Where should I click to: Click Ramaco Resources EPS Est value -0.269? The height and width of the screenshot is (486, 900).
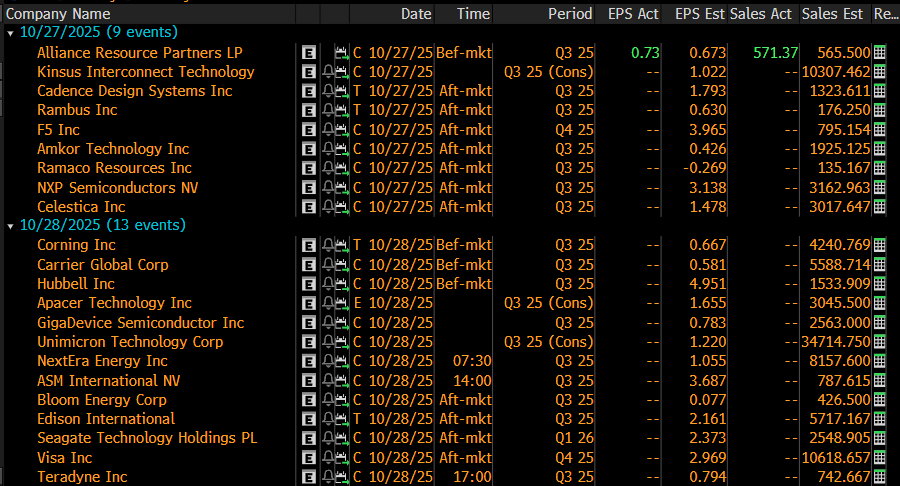coord(705,168)
